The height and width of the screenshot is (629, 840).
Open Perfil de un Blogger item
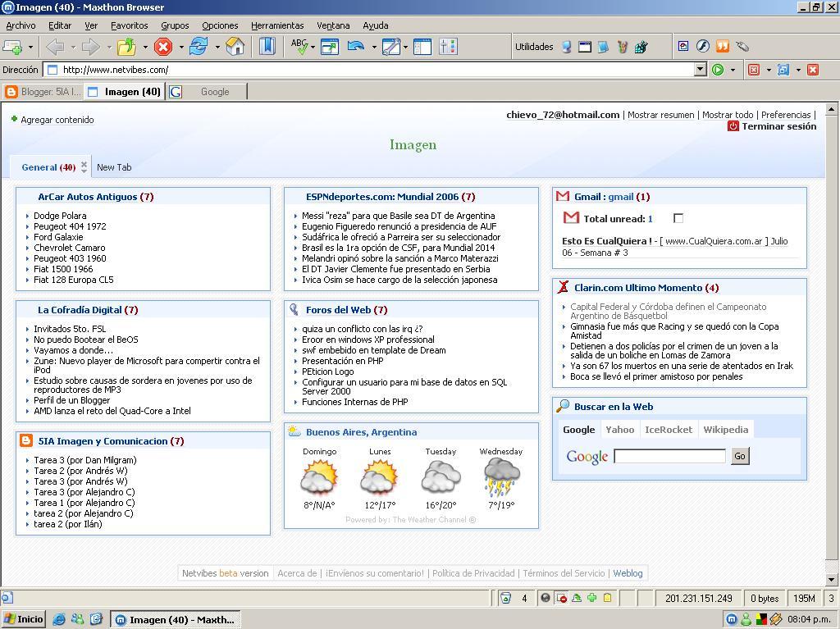point(72,399)
